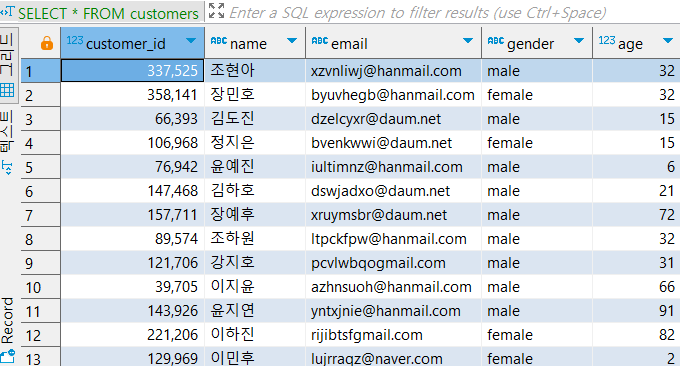The image size is (680, 366).
Task: Click the SQL script icon before SELECT query
Action: [x=7, y=12]
